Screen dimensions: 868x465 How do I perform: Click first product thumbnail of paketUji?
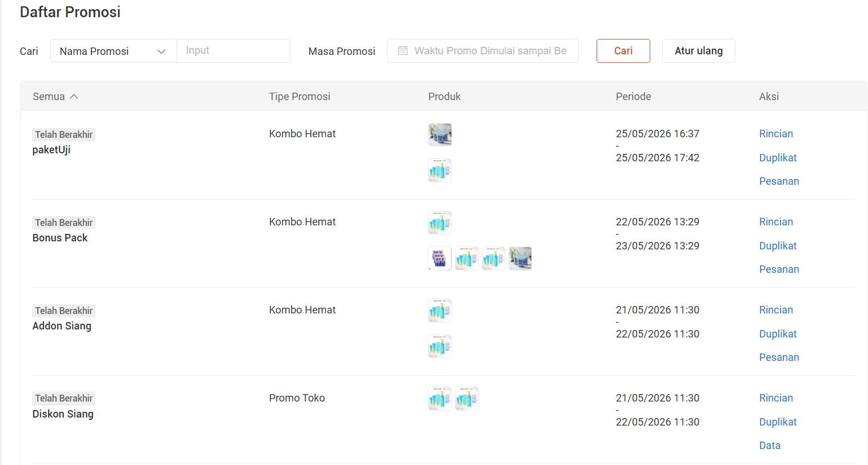click(x=440, y=135)
